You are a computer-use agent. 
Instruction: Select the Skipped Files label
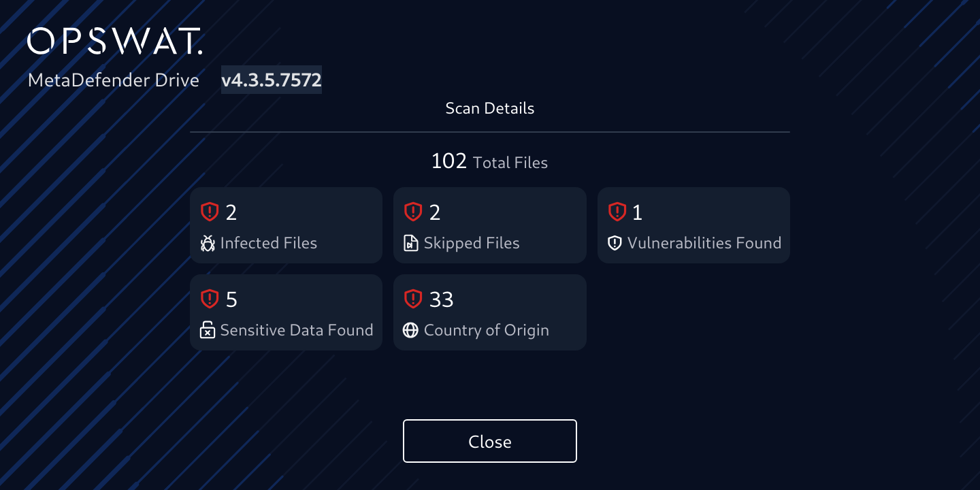tap(472, 244)
